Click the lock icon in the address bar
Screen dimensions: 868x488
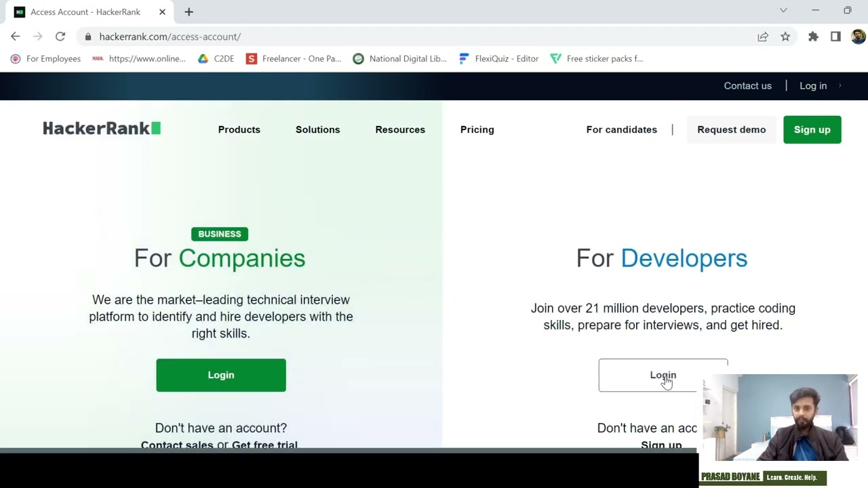click(x=88, y=37)
